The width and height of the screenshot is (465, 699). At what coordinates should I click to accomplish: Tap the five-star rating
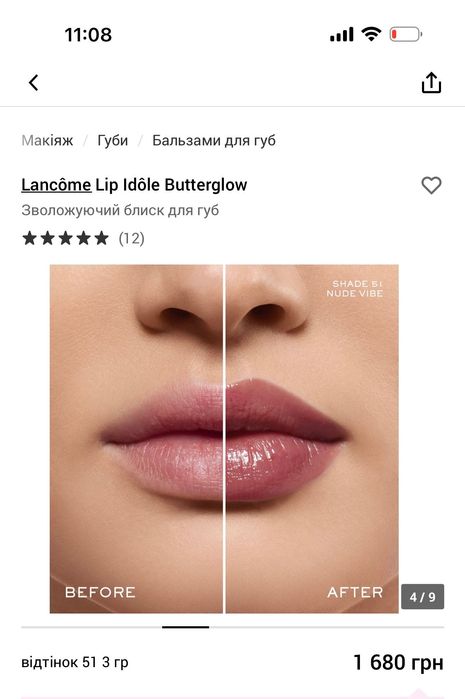pyautogui.click(x=65, y=238)
